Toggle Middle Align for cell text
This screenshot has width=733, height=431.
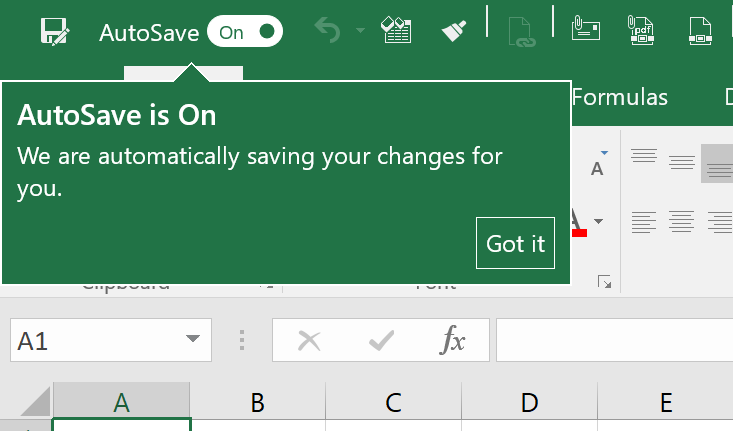[682, 160]
